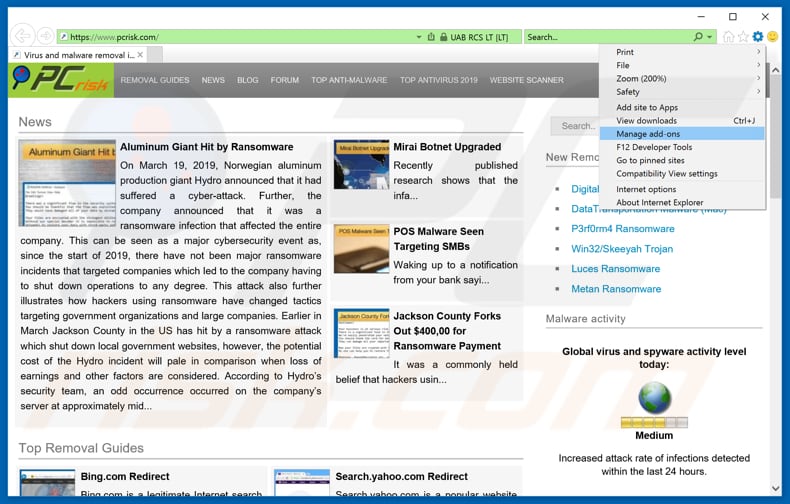790x504 pixels.
Task: Click the page scrollbar up arrow
Action: (x=775, y=70)
